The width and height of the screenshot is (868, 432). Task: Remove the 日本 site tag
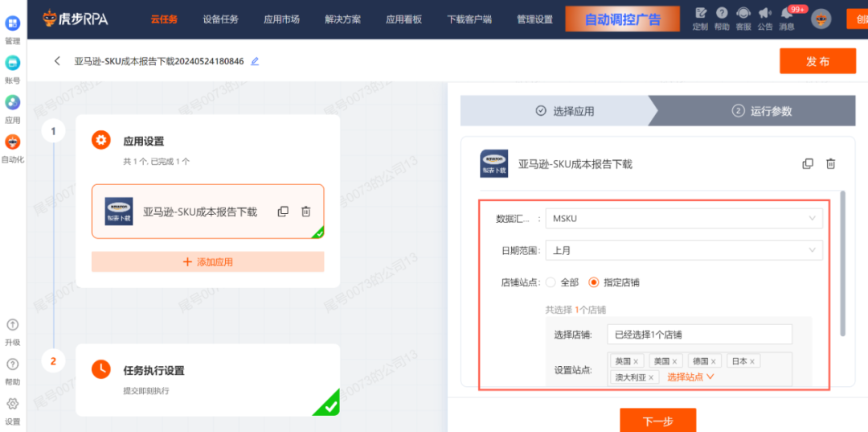point(752,361)
